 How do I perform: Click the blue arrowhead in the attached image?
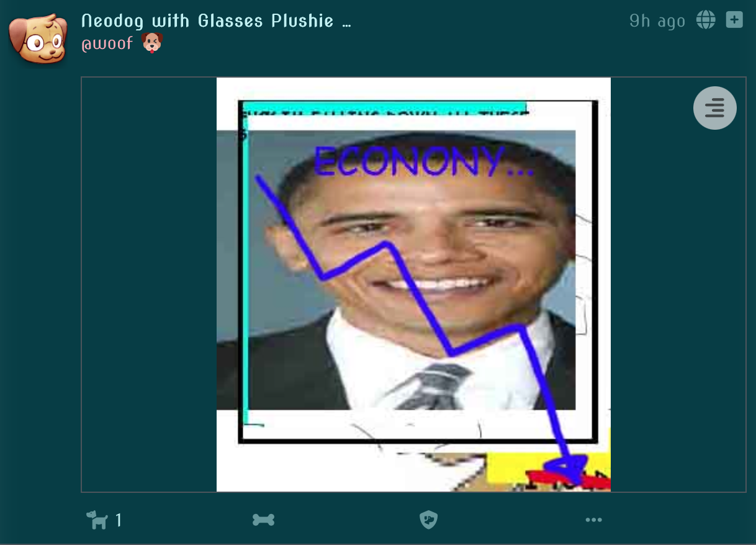(568, 469)
